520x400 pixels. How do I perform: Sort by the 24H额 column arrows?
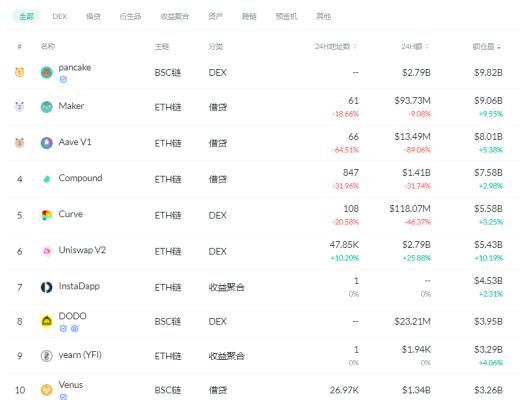pos(427,46)
